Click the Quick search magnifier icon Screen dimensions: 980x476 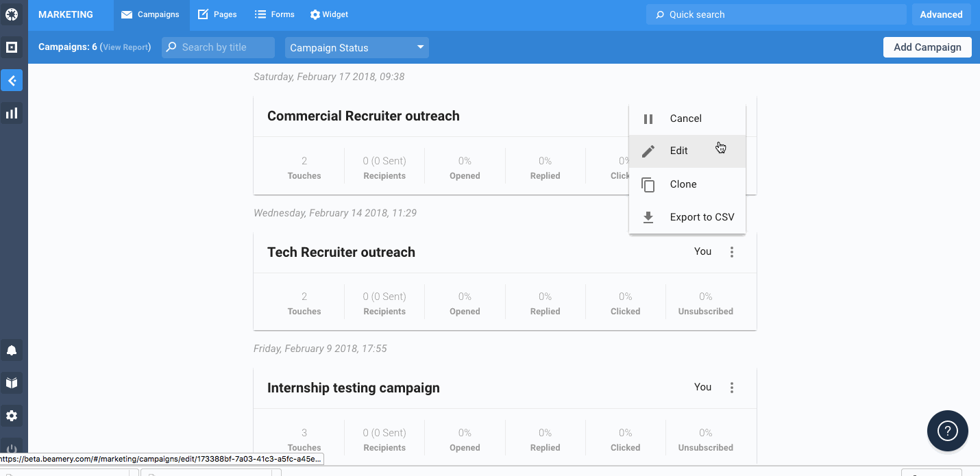coord(660,14)
